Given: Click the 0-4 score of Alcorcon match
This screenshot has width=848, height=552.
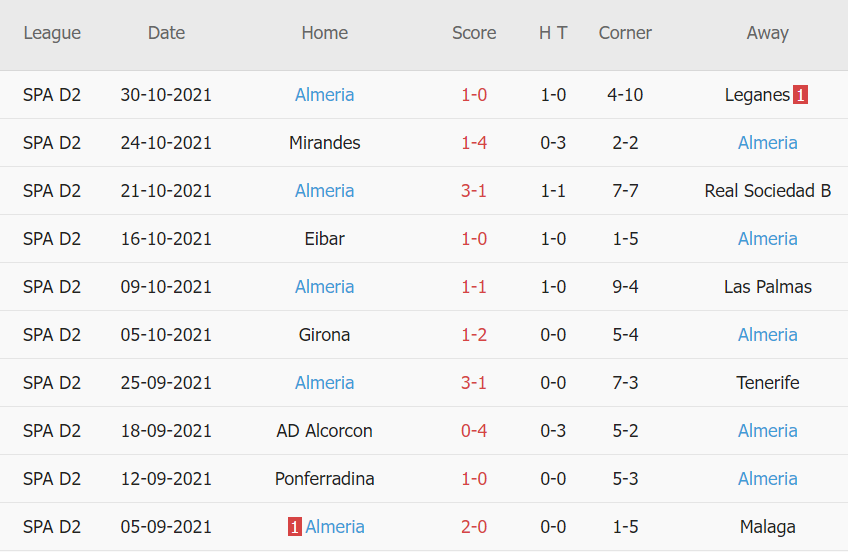Looking at the screenshot, I should coord(474,431).
